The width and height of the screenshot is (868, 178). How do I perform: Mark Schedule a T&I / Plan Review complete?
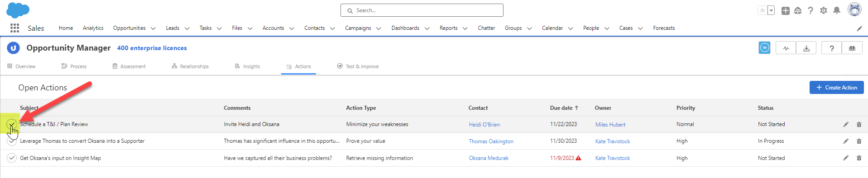pos(11,124)
